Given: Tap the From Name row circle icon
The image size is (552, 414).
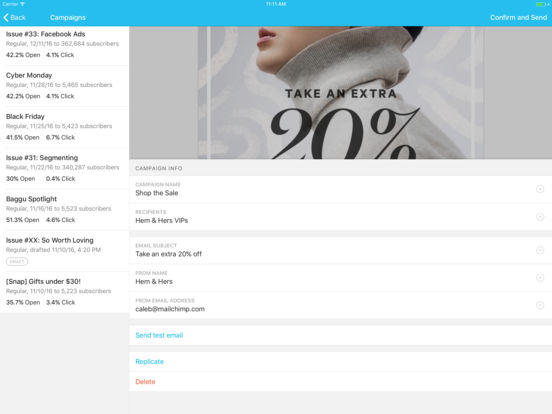Looking at the screenshot, I should point(540,278).
